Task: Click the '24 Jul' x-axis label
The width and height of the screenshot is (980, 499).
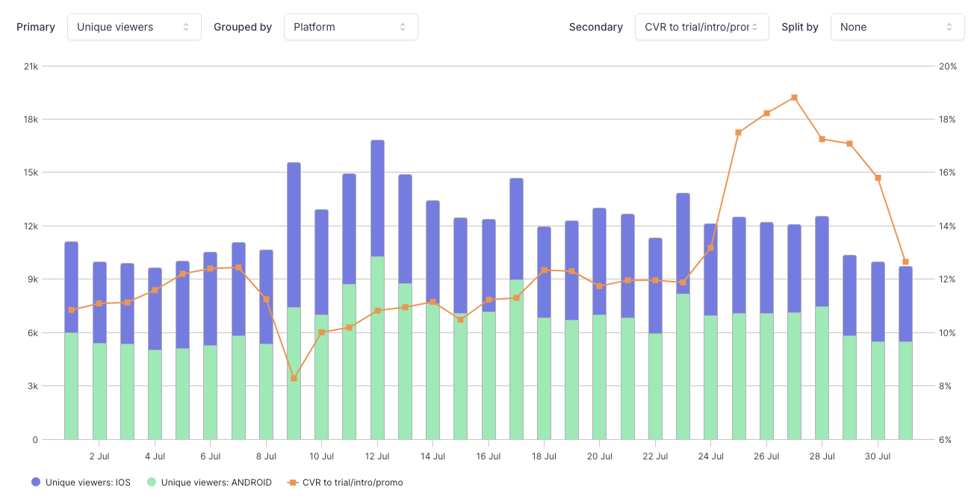Action: [711, 456]
